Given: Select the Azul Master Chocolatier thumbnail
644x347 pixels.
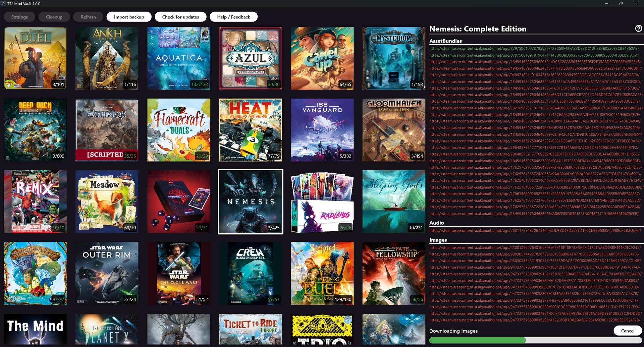Looking at the screenshot, I should click(x=251, y=58).
